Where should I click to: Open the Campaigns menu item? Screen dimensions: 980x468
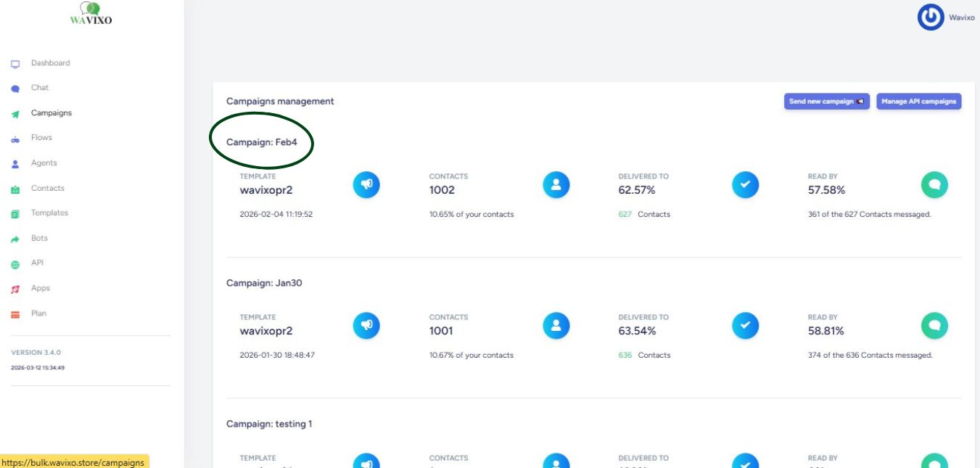pos(51,113)
